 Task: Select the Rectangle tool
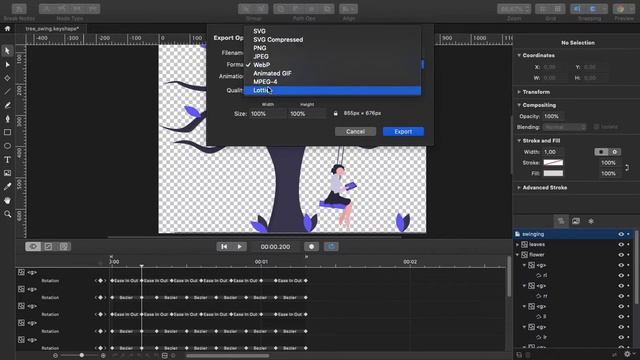7,132
